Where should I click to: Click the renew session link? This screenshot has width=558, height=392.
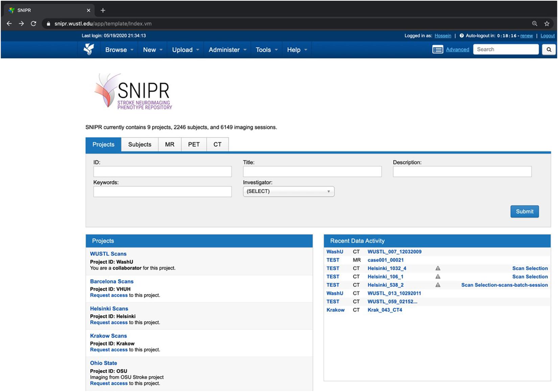pyautogui.click(x=526, y=36)
